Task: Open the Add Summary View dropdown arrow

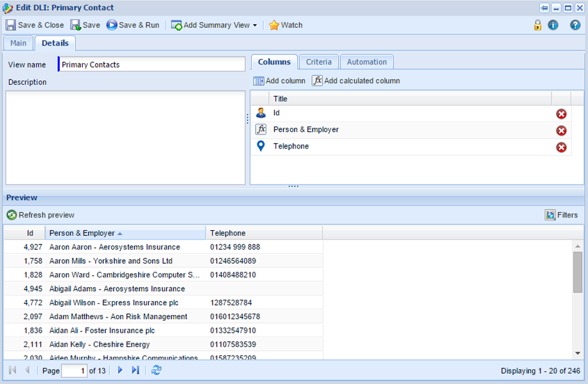Action: (255, 26)
